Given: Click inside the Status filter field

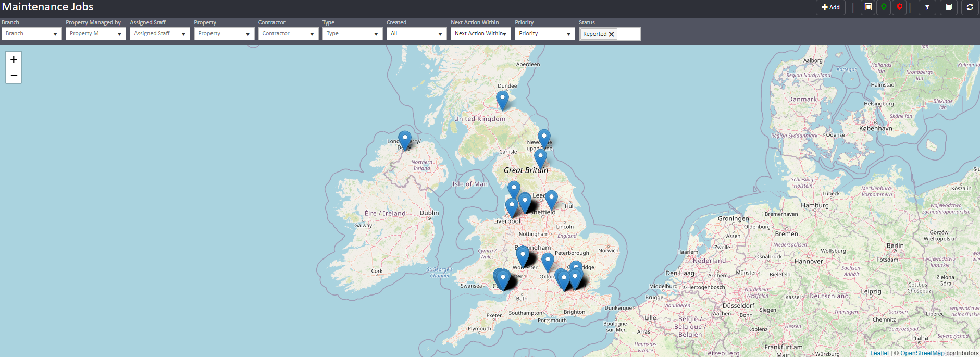Looking at the screenshot, I should click(x=629, y=34).
